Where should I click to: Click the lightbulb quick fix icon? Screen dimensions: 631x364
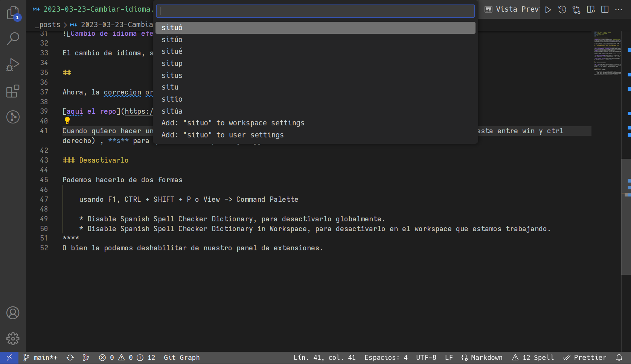pos(67,120)
